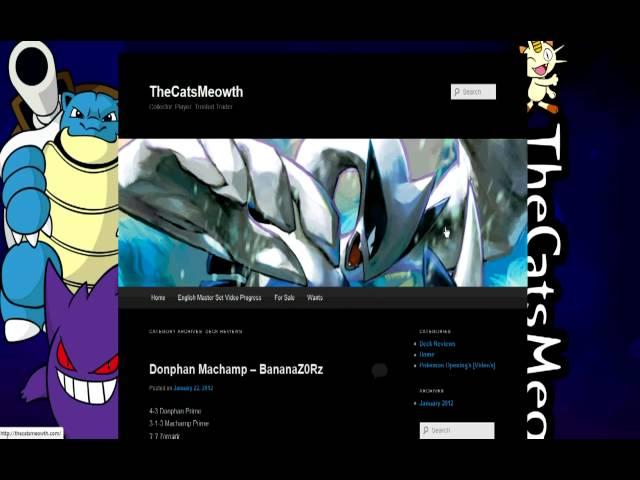Open the January 2012 archive

pos(436,403)
